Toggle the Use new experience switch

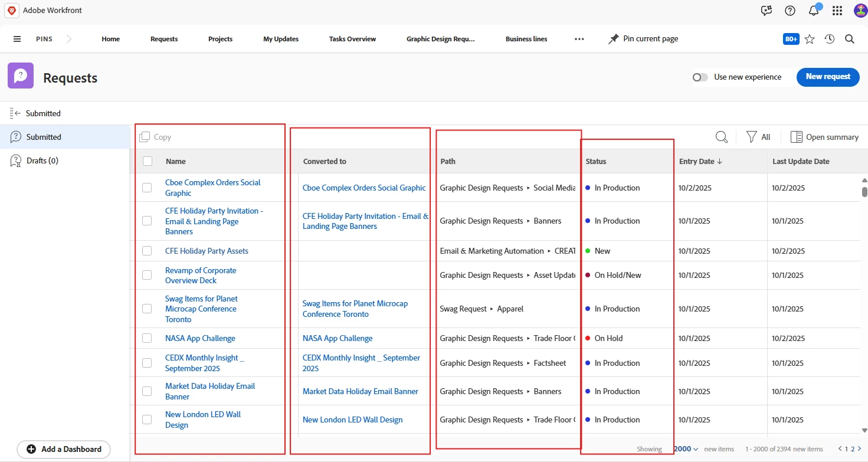(700, 77)
